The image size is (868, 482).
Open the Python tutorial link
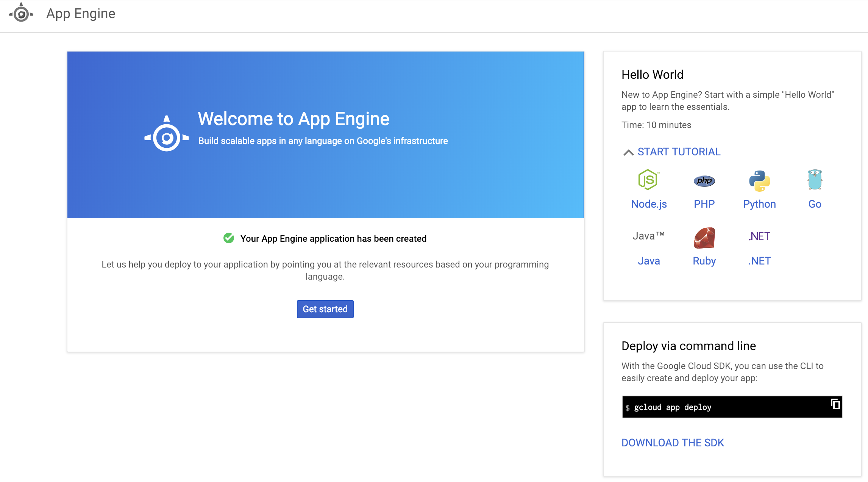click(759, 204)
